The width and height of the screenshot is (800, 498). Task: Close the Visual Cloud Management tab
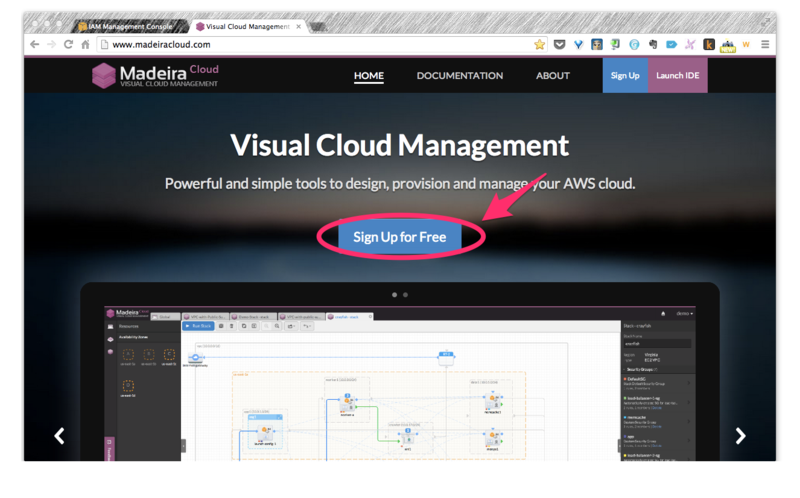298,26
